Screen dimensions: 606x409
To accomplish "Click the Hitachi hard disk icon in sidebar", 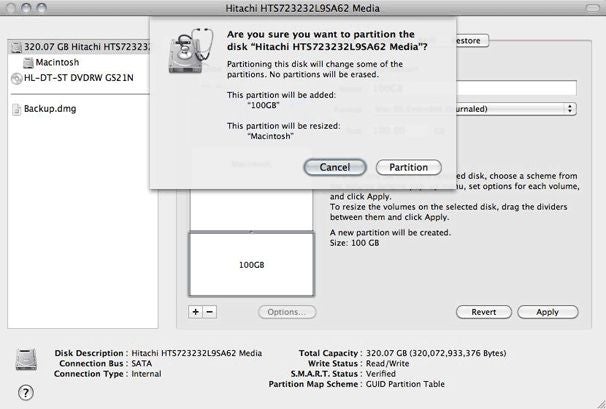I will point(16,47).
